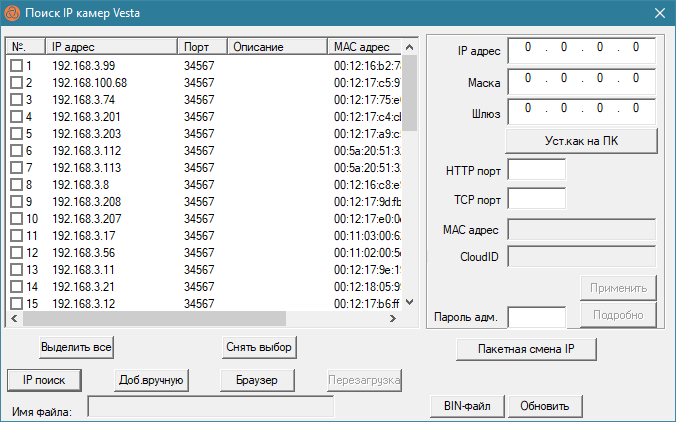676x422 pixels.
Task: Start search with IP поиск button
Action: click(44, 380)
